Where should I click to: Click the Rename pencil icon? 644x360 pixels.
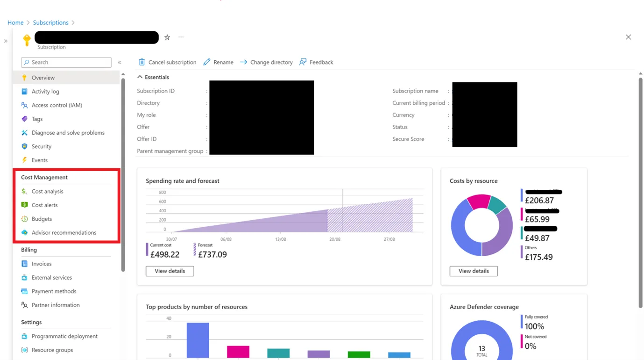click(x=207, y=62)
